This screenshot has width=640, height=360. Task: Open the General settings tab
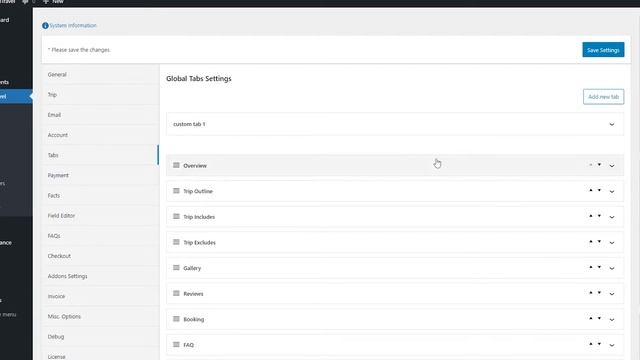pos(100,75)
